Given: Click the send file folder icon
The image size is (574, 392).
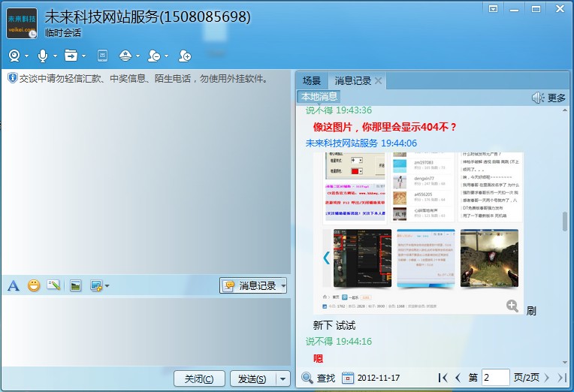Looking at the screenshot, I should 71,56.
